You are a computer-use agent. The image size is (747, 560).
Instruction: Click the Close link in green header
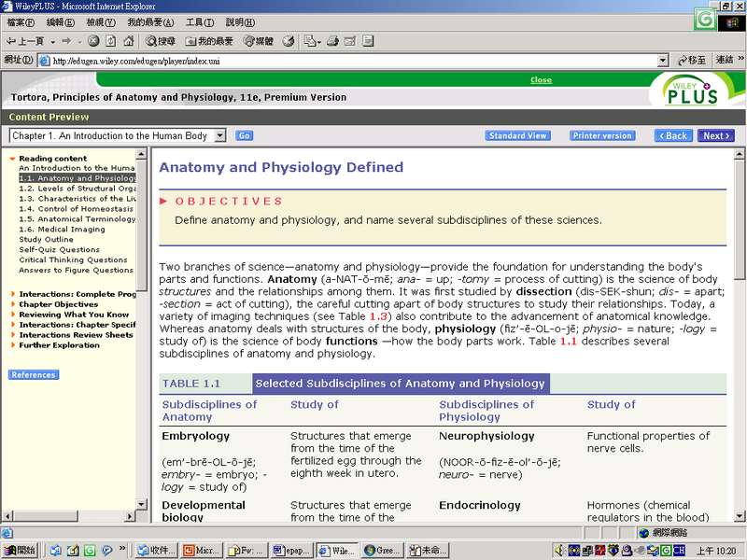click(x=541, y=80)
